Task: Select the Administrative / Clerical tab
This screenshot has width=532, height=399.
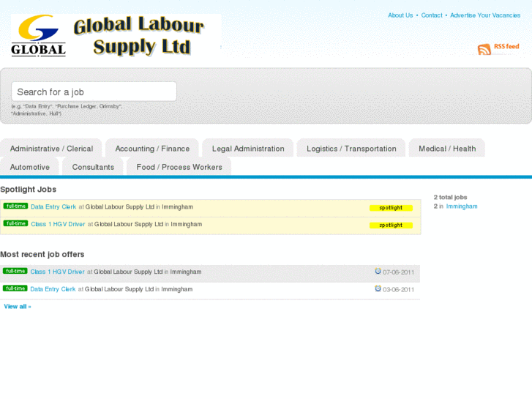Action: tap(51, 149)
